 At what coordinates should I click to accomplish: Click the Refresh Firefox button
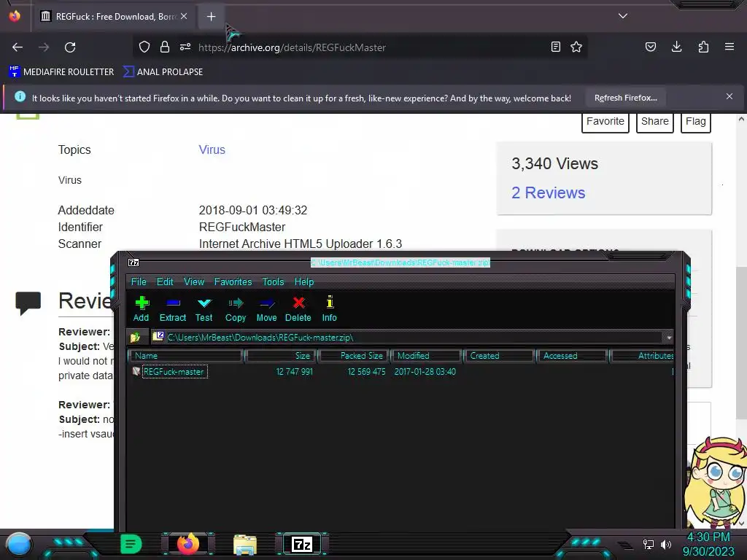625,98
